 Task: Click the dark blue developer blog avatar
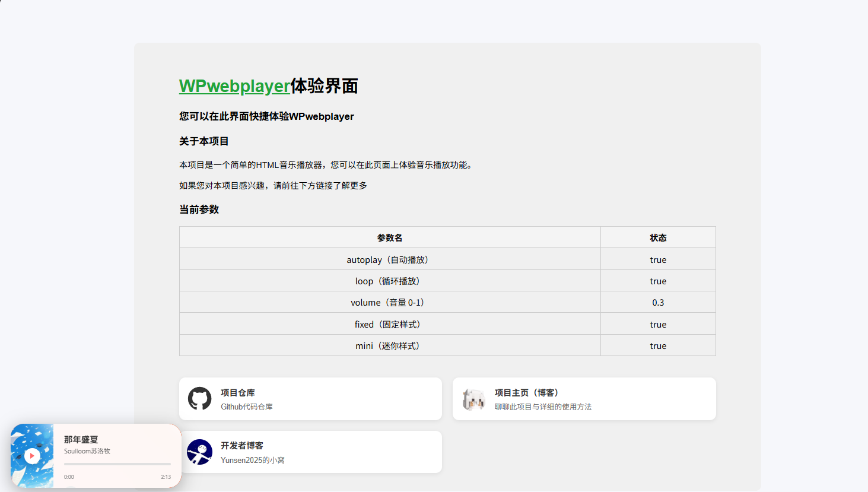[x=199, y=452]
